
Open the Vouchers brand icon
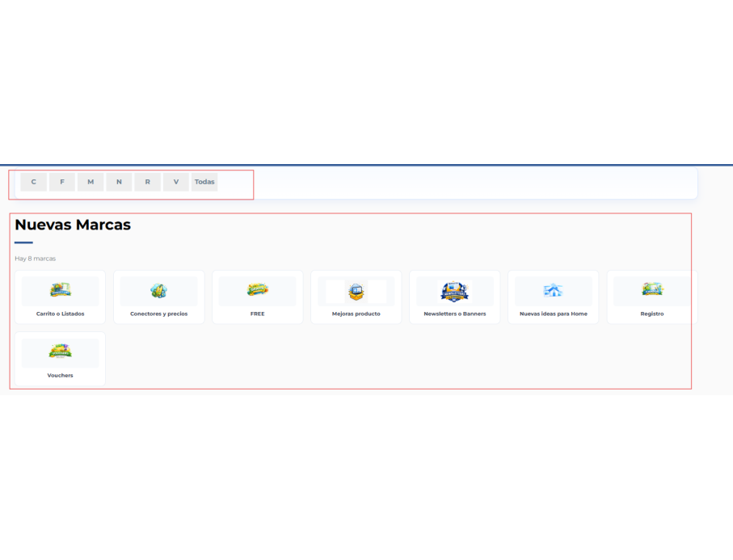(61, 351)
